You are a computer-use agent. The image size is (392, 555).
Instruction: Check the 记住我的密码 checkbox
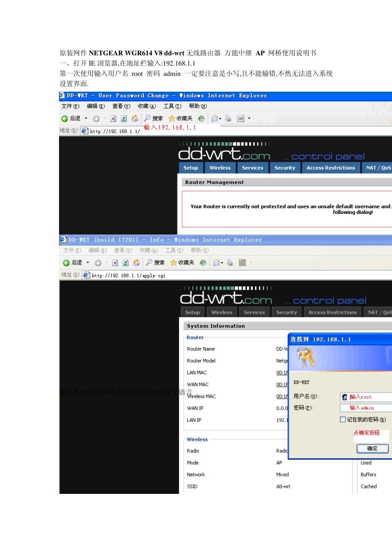click(342, 420)
